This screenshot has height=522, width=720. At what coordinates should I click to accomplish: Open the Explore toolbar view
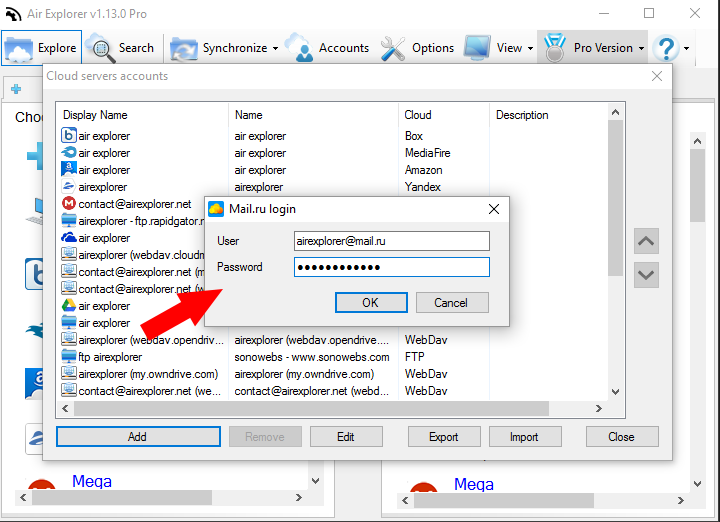point(41,48)
